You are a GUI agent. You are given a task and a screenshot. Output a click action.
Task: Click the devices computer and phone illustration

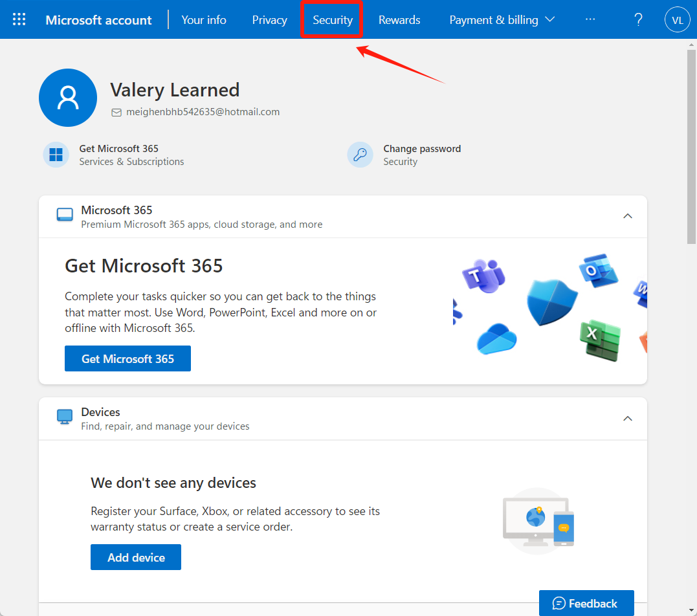coord(538,521)
